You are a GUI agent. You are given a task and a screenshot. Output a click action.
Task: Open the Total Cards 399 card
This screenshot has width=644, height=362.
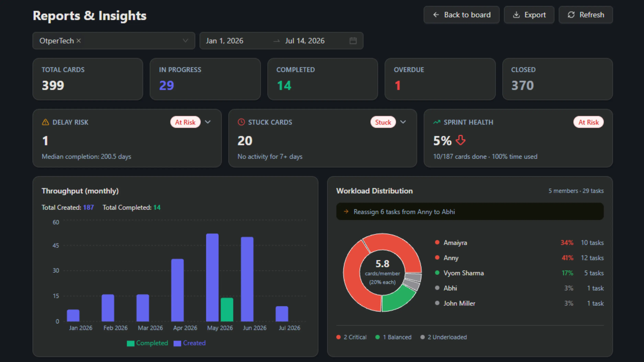point(88,79)
